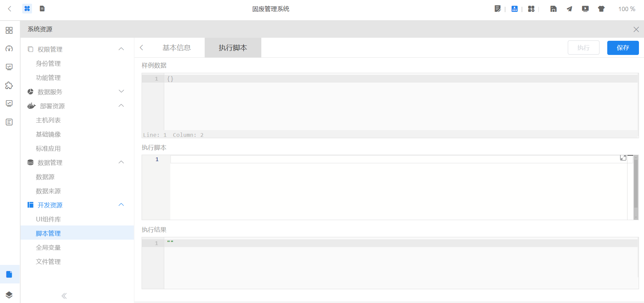Screen dimensions: 644x303
Task: Select 脚本管理 in the sidebar
Action: (x=77, y=233)
